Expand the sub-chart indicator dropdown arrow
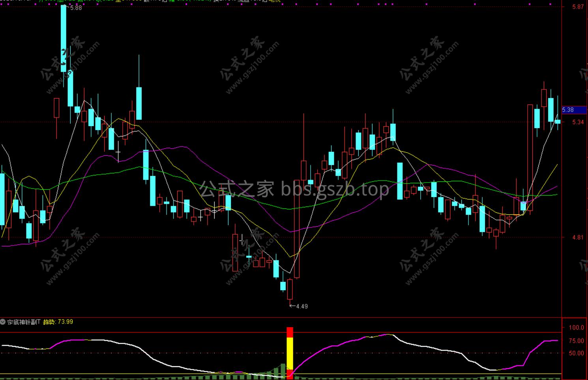The width and height of the screenshot is (588, 380). pyautogui.click(x=3, y=322)
